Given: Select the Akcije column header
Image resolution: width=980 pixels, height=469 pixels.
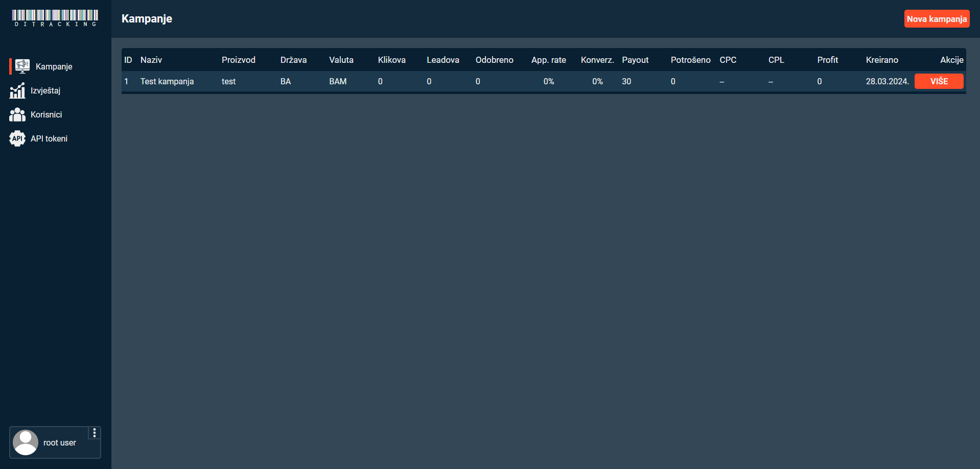Looking at the screenshot, I should pos(952,60).
